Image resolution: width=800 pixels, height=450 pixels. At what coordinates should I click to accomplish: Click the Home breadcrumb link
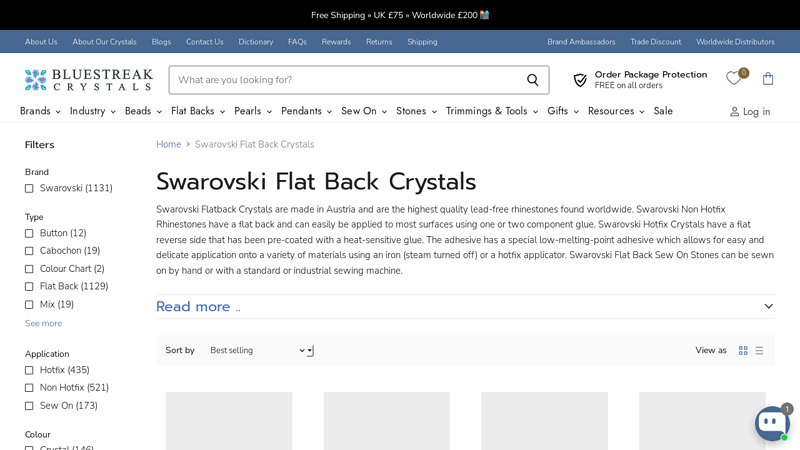pos(168,144)
